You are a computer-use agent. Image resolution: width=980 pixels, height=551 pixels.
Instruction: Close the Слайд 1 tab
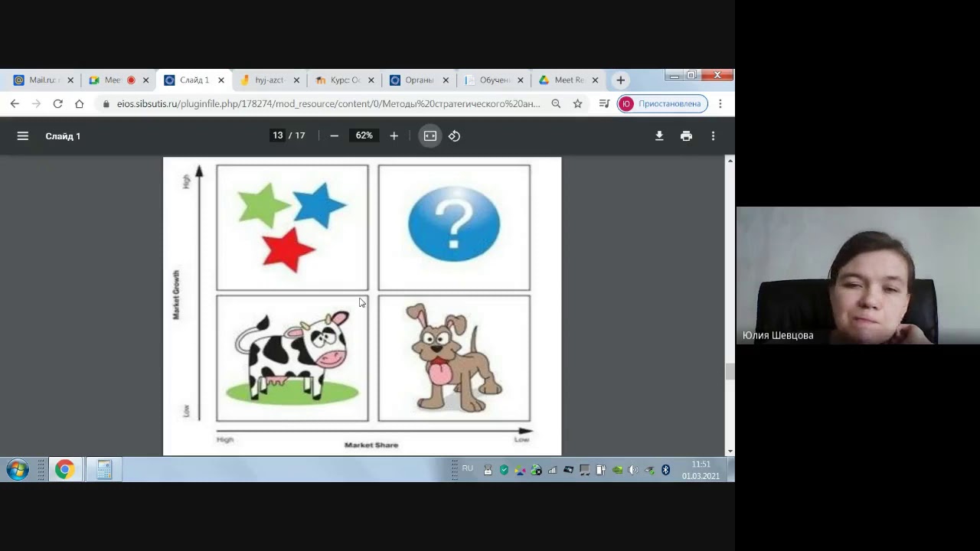(x=221, y=80)
